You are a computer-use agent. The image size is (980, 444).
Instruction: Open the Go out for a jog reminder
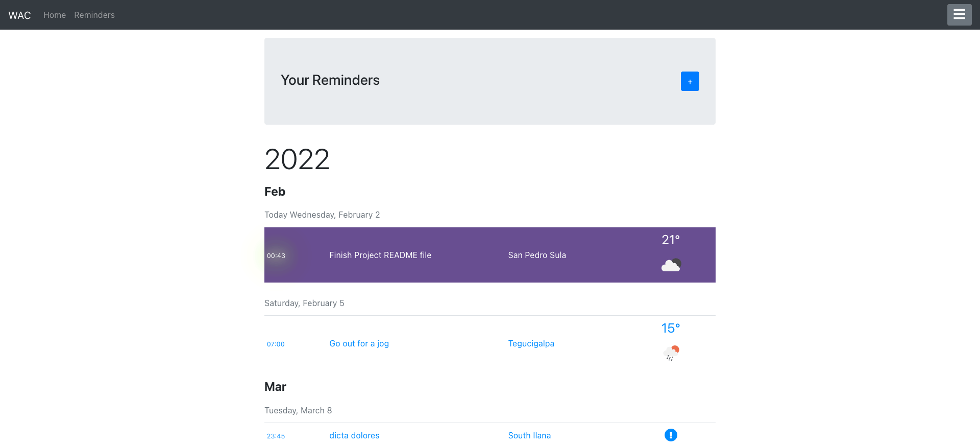coord(359,343)
